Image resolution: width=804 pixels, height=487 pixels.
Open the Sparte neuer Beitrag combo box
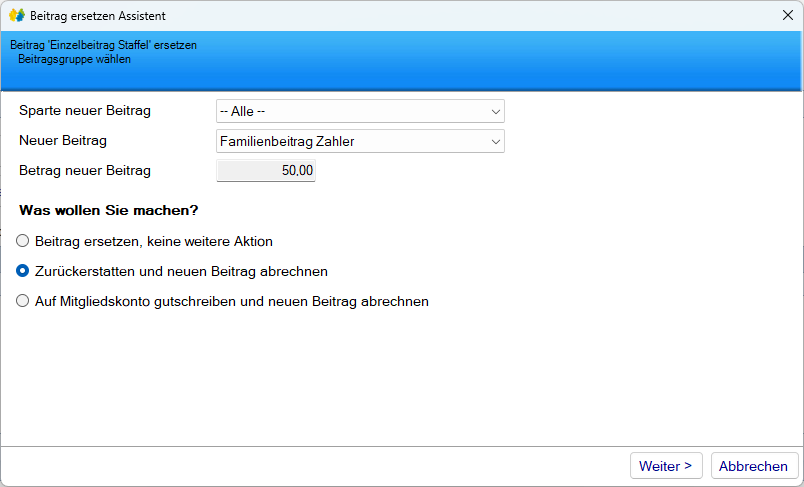pyautogui.click(x=360, y=111)
